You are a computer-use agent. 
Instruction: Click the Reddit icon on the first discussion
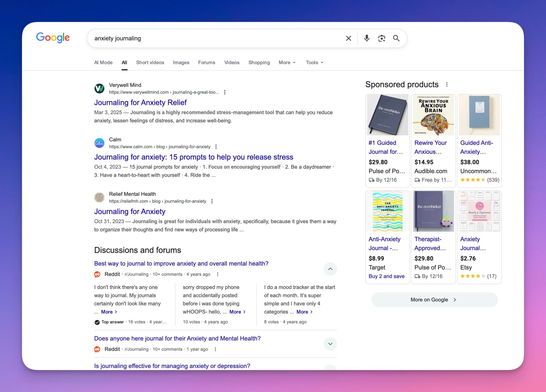97,274
